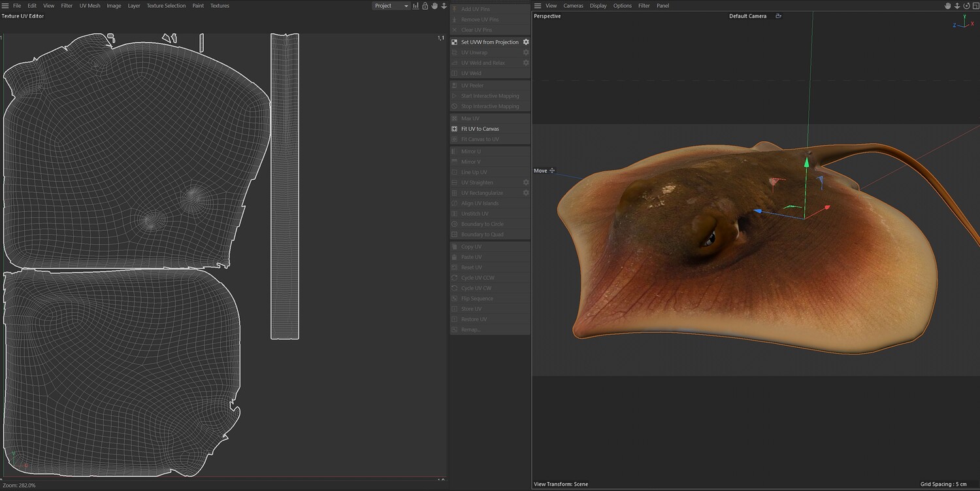
Task: Click the camera icon next to Default Camera
Action: [778, 16]
